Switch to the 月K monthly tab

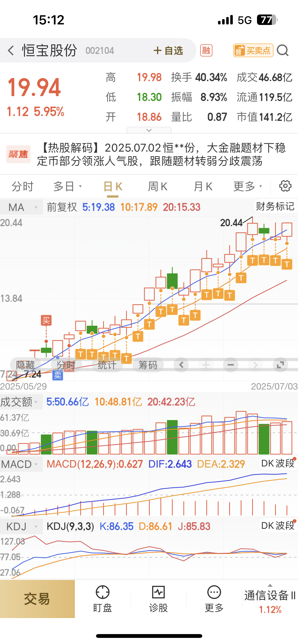pyautogui.click(x=203, y=186)
